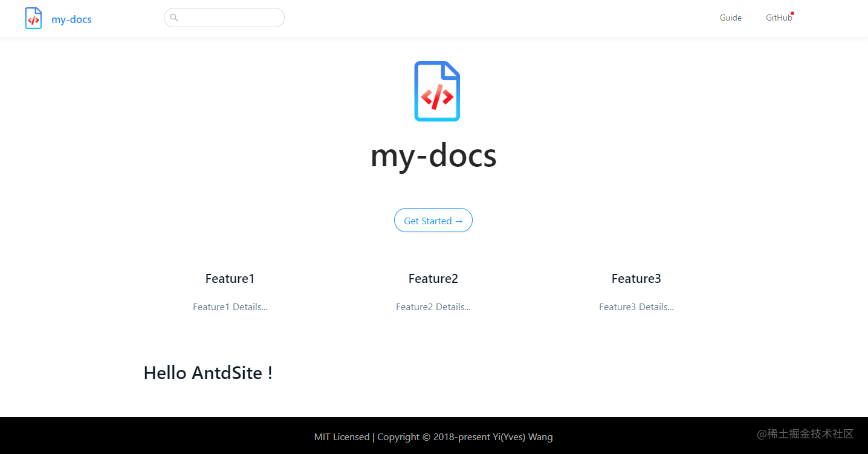Click the Feature3 Details text
The image size is (868, 454).
click(x=636, y=306)
